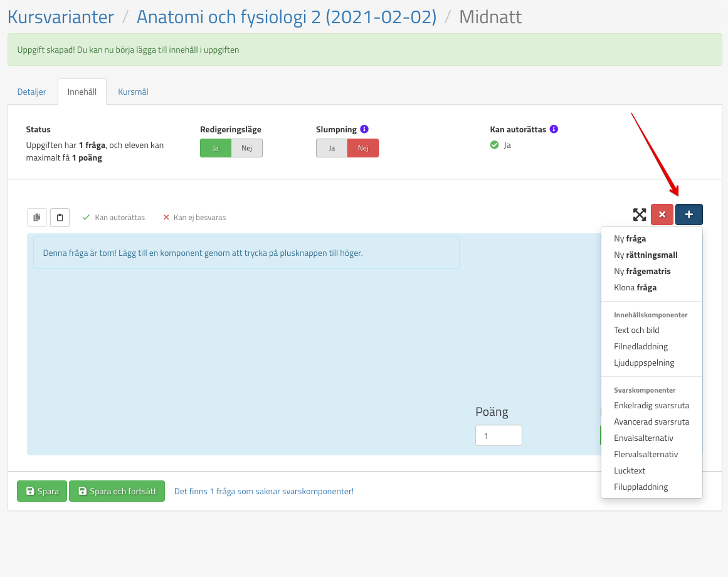Set Redigeringsläge to Ja
Viewport: 728px width, 577px height.
[216, 148]
